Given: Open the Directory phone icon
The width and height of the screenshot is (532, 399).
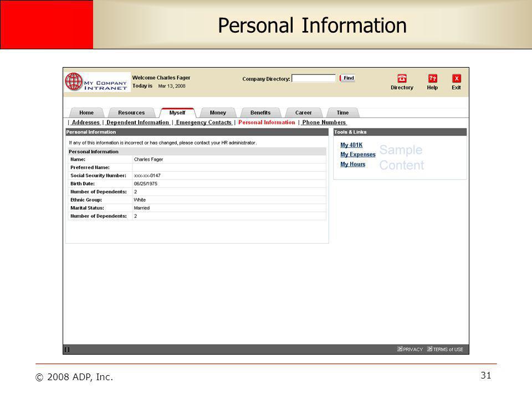Looking at the screenshot, I should click(x=402, y=78).
